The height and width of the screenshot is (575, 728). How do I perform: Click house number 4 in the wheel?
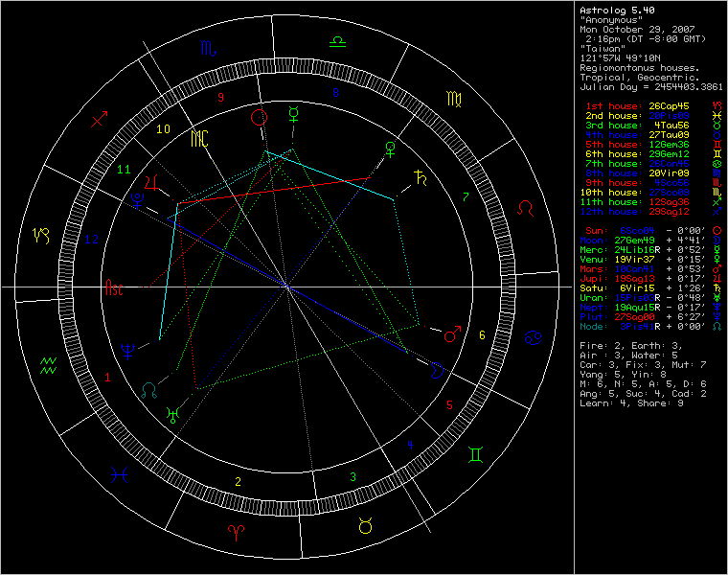pos(410,445)
